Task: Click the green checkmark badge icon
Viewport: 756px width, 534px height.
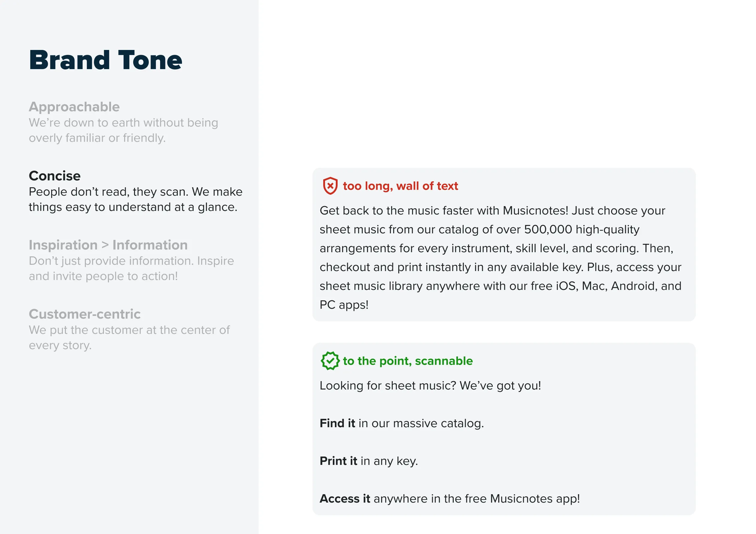Action: pyautogui.click(x=330, y=361)
